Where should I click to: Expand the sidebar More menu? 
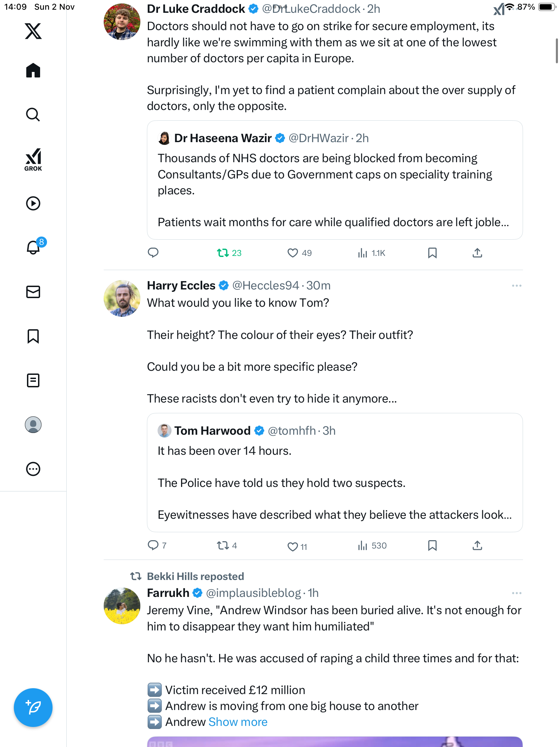click(33, 469)
